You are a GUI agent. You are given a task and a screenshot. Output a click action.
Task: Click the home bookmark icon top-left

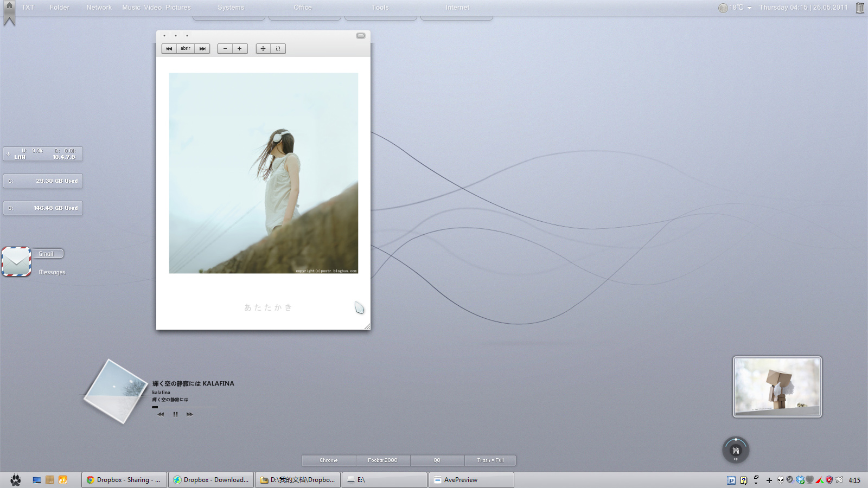[x=9, y=12]
